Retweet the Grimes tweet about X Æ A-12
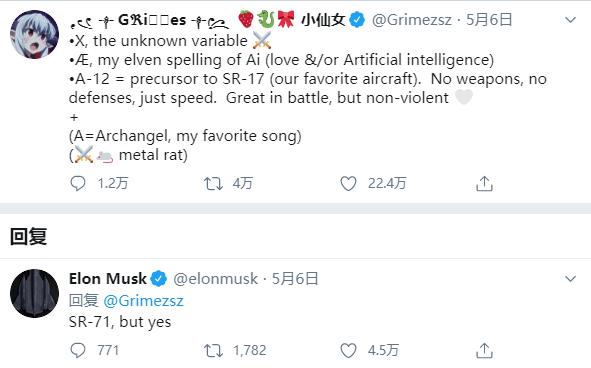Viewport: 591px width, 368px height. tap(213, 184)
